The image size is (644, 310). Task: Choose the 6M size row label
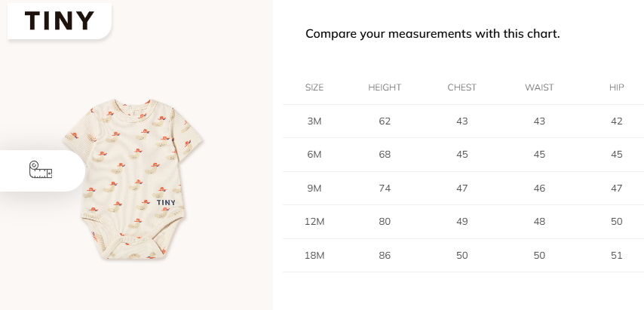[x=314, y=155]
